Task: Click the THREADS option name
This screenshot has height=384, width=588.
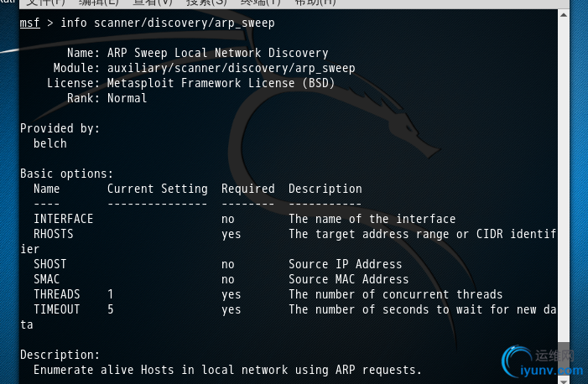Action: [x=57, y=294]
